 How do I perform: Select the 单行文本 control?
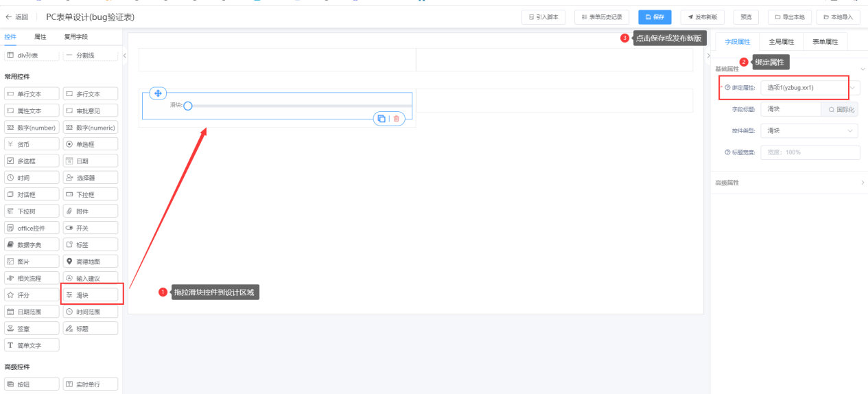click(x=32, y=94)
